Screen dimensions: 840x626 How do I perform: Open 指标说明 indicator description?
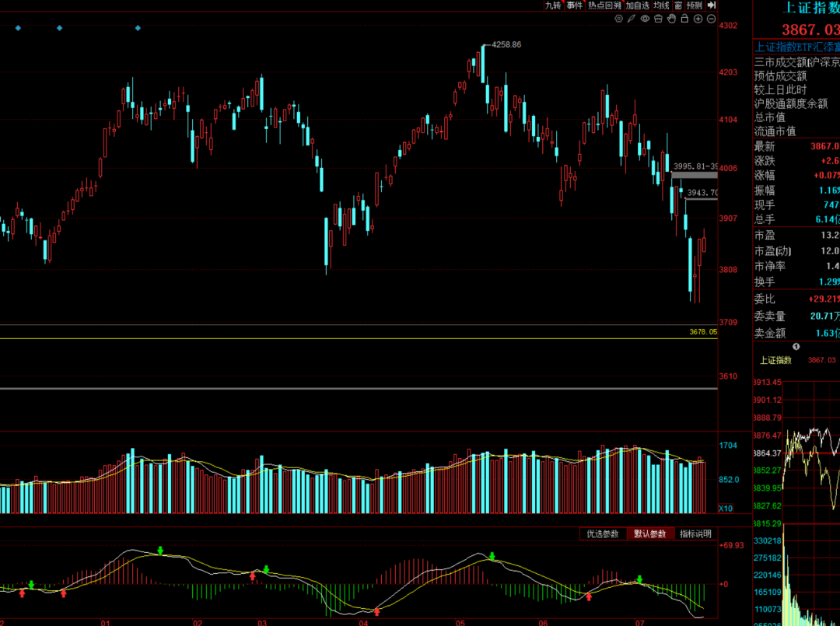695,534
